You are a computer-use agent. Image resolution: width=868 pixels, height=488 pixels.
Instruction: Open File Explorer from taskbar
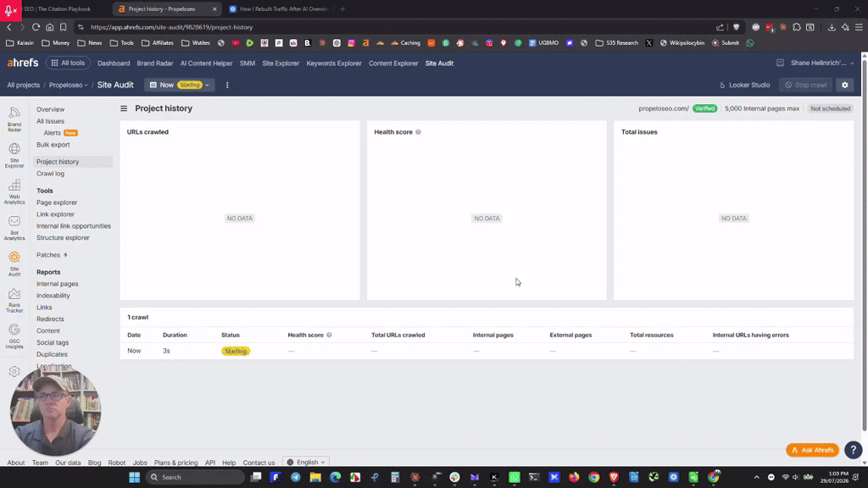[x=315, y=477]
